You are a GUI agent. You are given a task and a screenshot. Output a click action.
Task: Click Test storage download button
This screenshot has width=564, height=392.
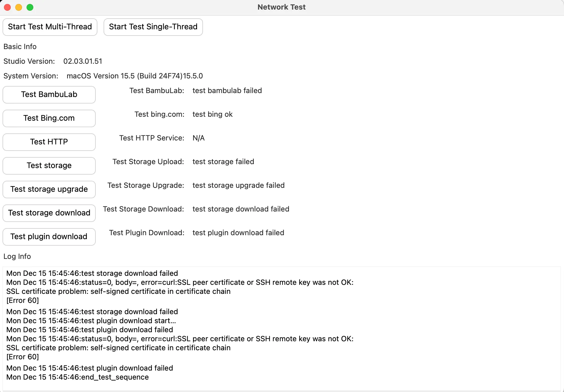49,213
